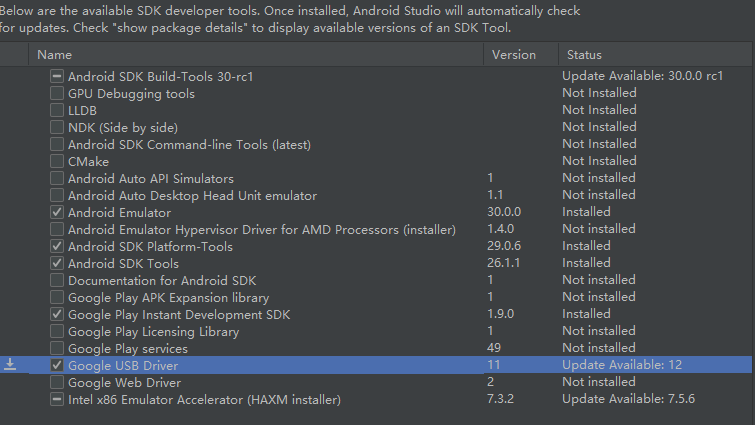Image resolution: width=755 pixels, height=425 pixels.
Task: Select the Google Web Driver row
Action: coord(125,382)
